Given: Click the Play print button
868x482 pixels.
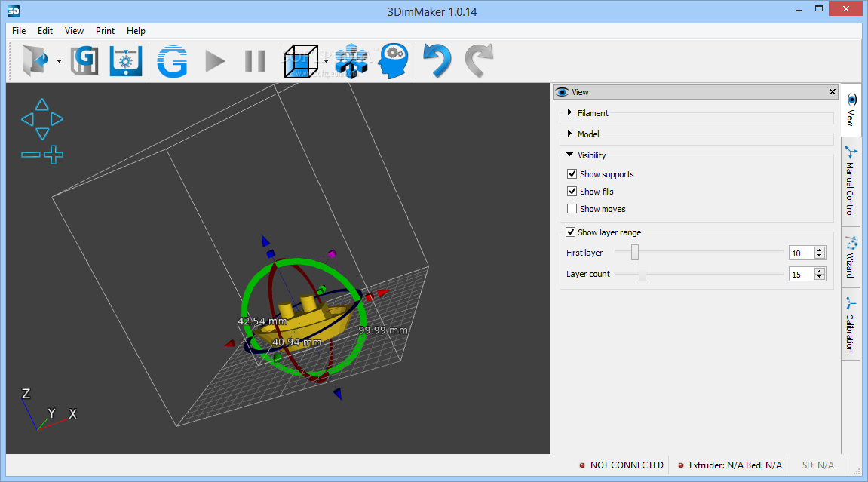Looking at the screenshot, I should pyautogui.click(x=215, y=61).
